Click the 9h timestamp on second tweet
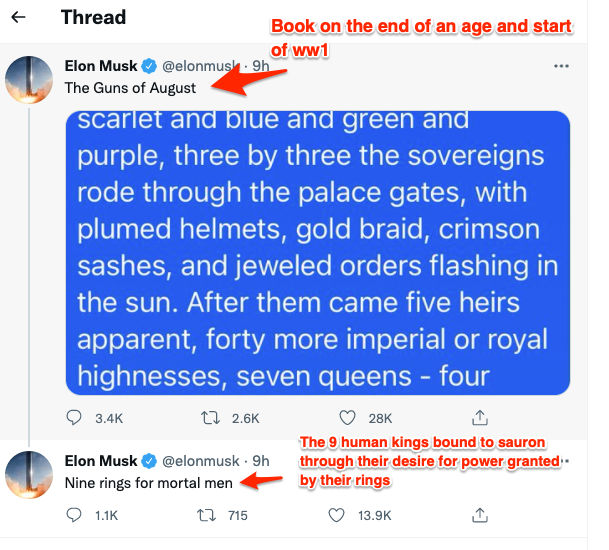Image resolution: width=609 pixels, height=550 pixels. 261,461
